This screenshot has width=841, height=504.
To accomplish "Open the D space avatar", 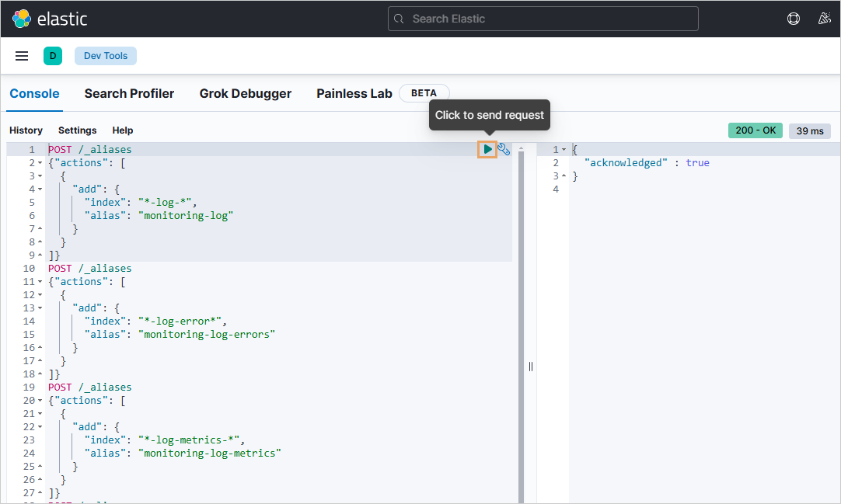I will click(53, 56).
